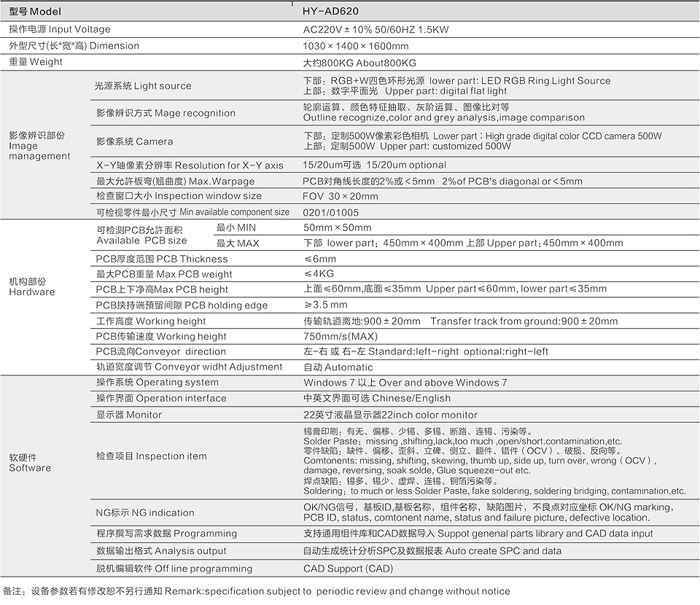Click the PCB Thickness row label
This screenshot has width=700, height=605.
pyautogui.click(x=162, y=259)
